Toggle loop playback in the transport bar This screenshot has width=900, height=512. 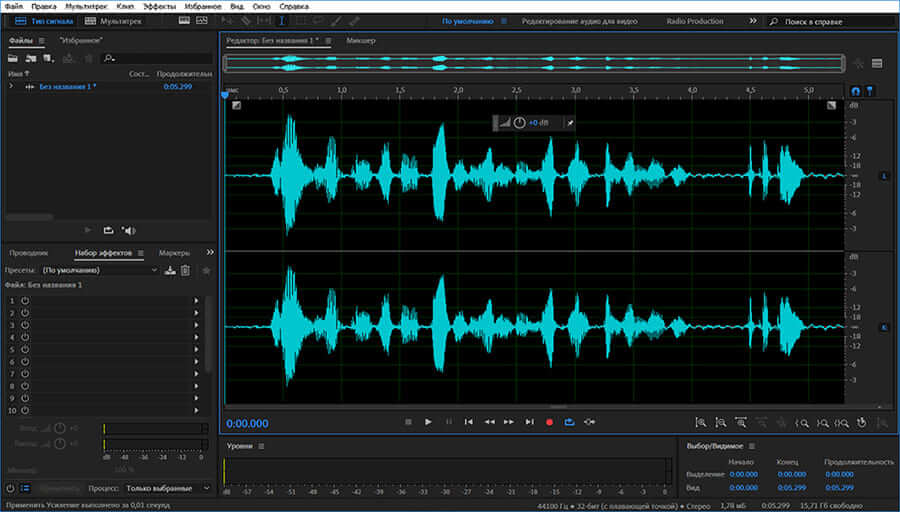[x=569, y=422]
